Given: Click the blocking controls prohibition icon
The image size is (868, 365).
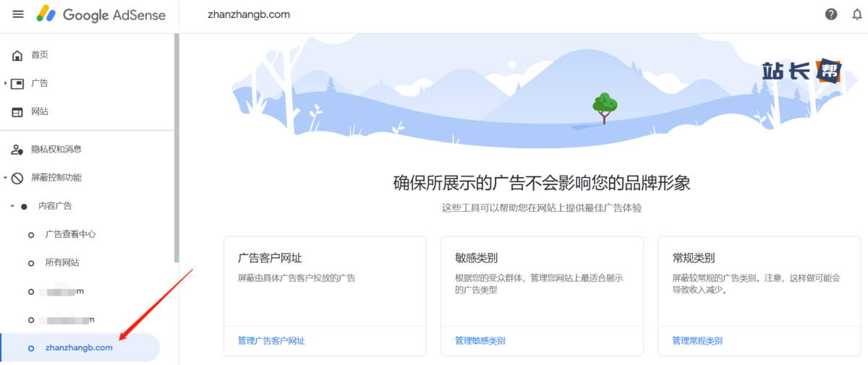Looking at the screenshot, I should click(x=17, y=178).
